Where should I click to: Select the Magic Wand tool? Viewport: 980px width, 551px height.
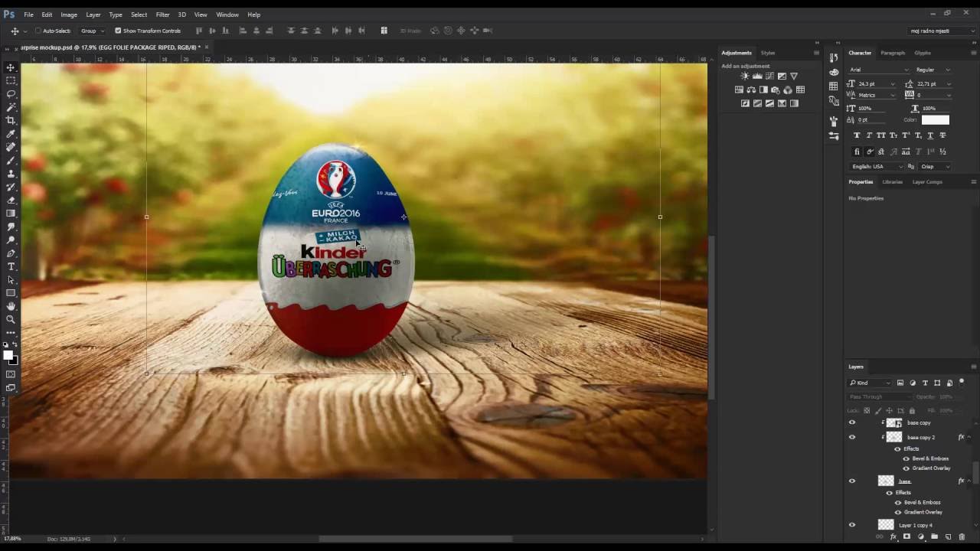pos(11,107)
